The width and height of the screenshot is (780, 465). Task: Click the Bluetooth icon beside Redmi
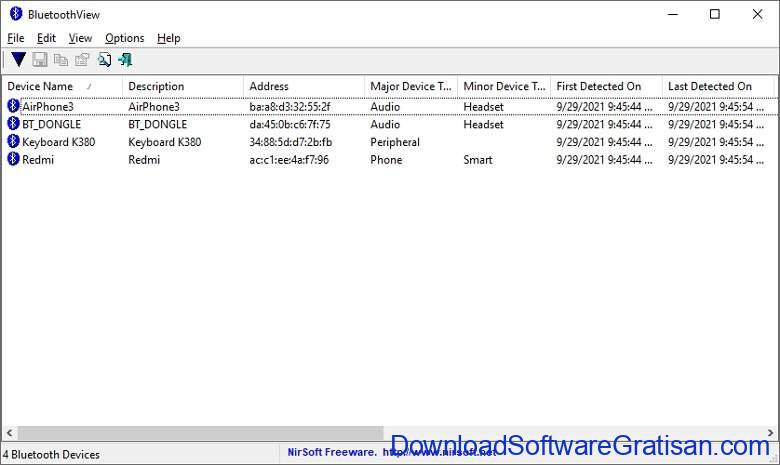click(x=13, y=159)
